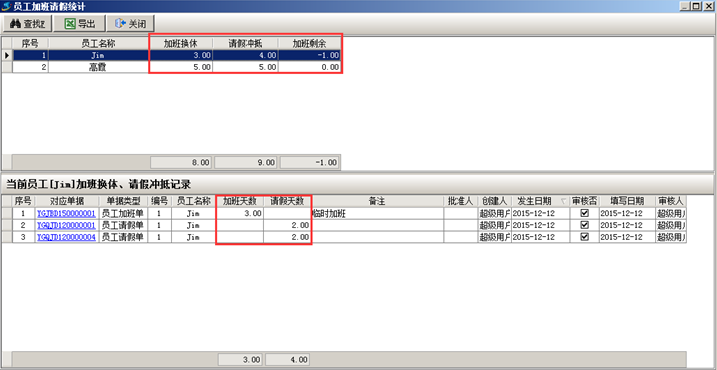717x370 pixels.
Task: Sort by the 加班换休 column header
Action: 181,43
